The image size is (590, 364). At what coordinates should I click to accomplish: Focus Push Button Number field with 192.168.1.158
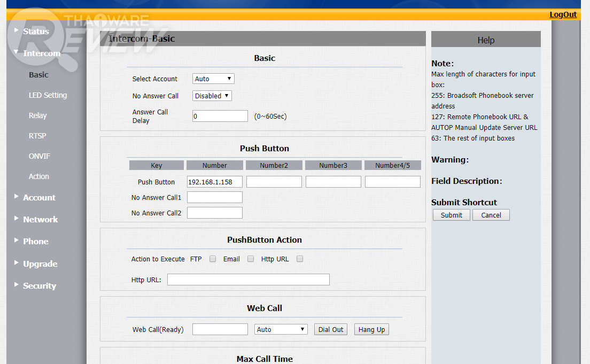(214, 182)
